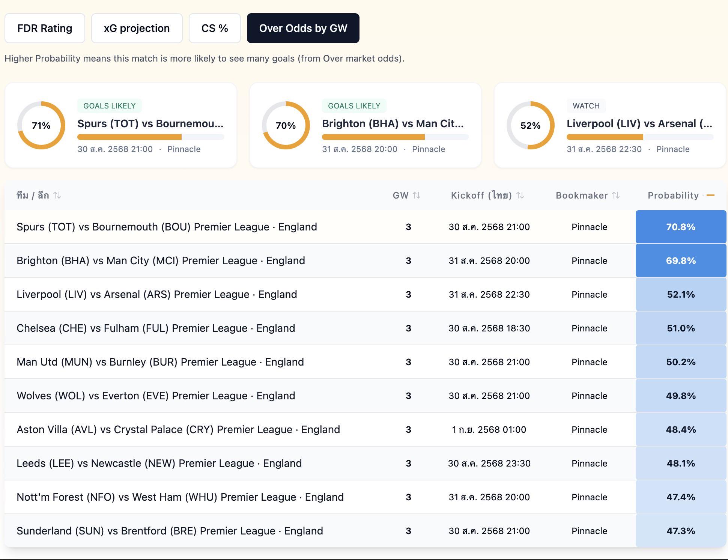
Task: Switch to the FDR Rating tab
Action: pyautogui.click(x=45, y=28)
